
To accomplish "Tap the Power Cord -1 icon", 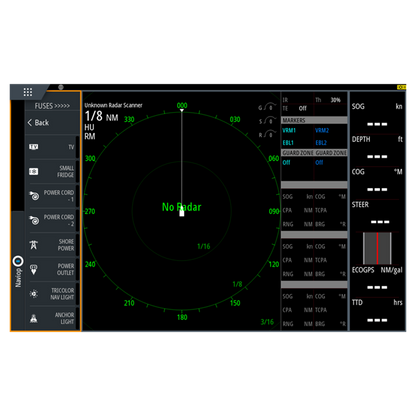I will [34, 196].
